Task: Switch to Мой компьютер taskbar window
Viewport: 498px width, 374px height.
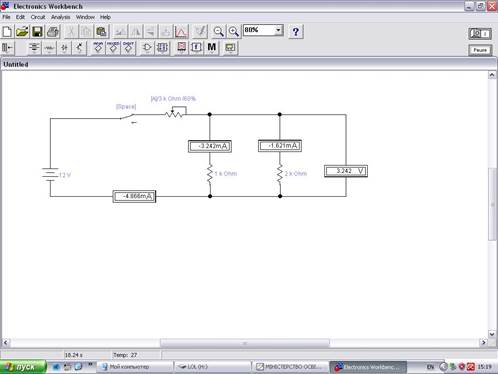Action: [135, 367]
